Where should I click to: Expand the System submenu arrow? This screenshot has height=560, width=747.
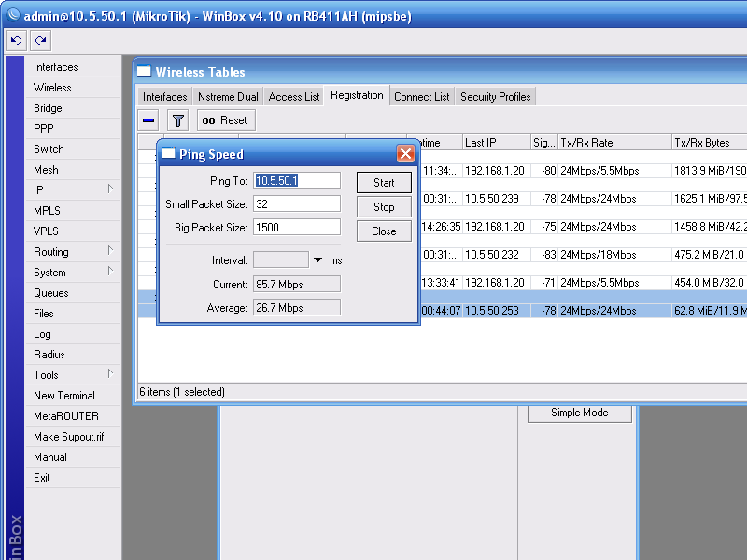110,271
